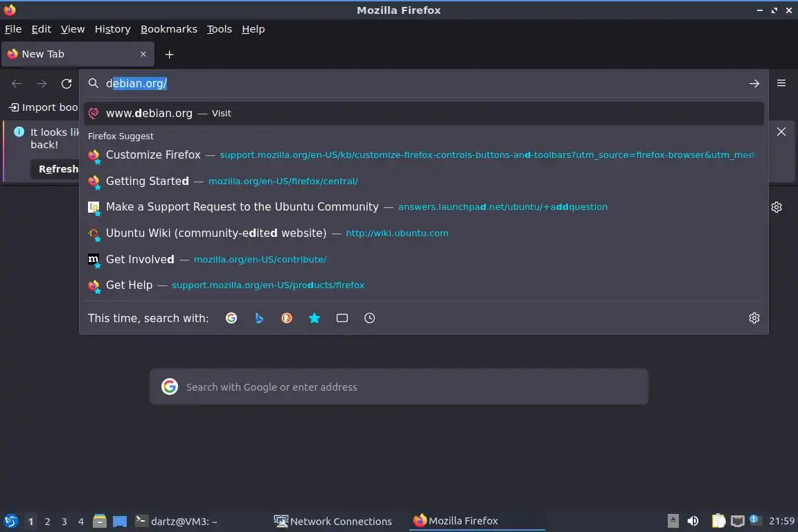The image size is (798, 532).
Task: Click in the address bar text field
Action: click(423, 84)
